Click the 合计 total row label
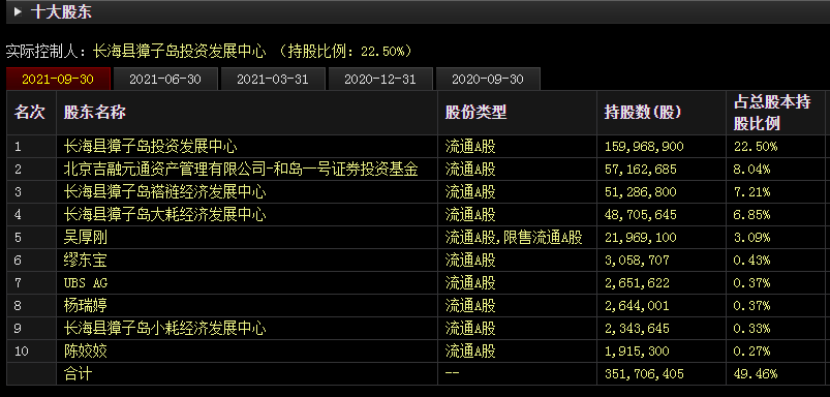830x397 pixels. tap(78, 374)
